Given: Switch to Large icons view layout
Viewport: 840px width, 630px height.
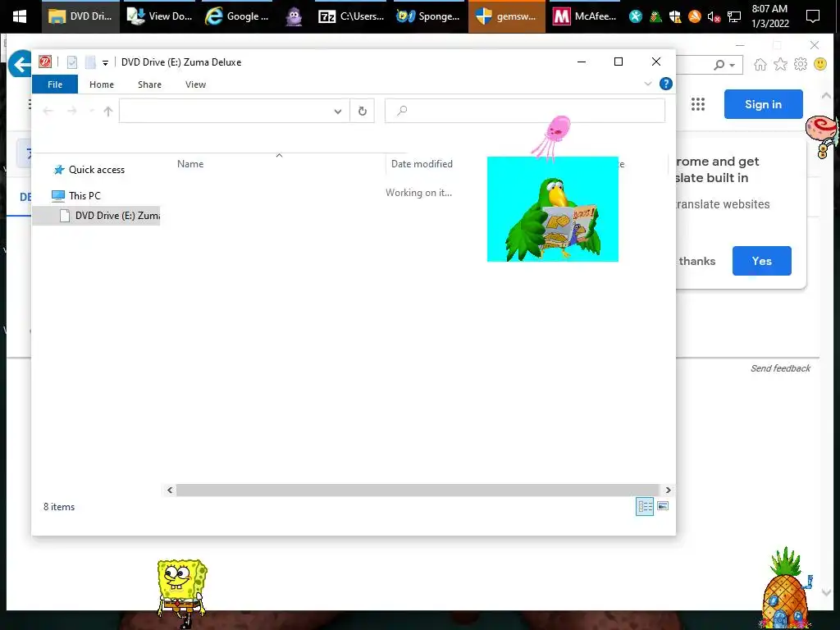Looking at the screenshot, I should 663,506.
